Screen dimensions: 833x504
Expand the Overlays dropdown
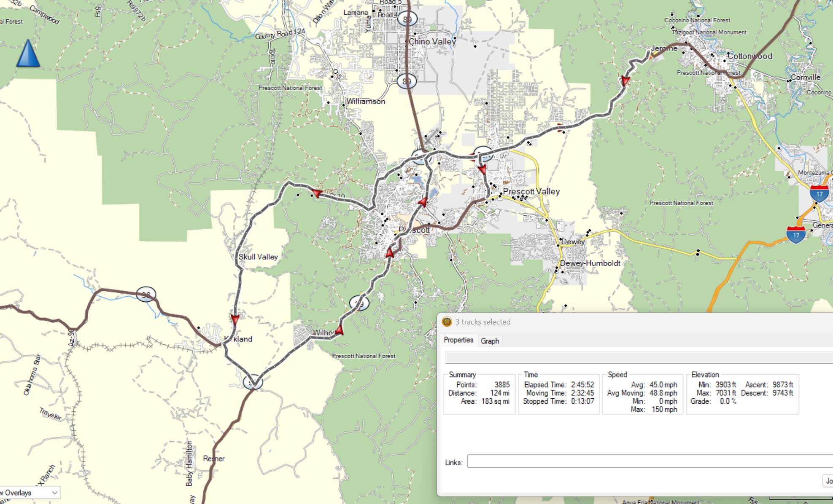pyautogui.click(x=54, y=493)
